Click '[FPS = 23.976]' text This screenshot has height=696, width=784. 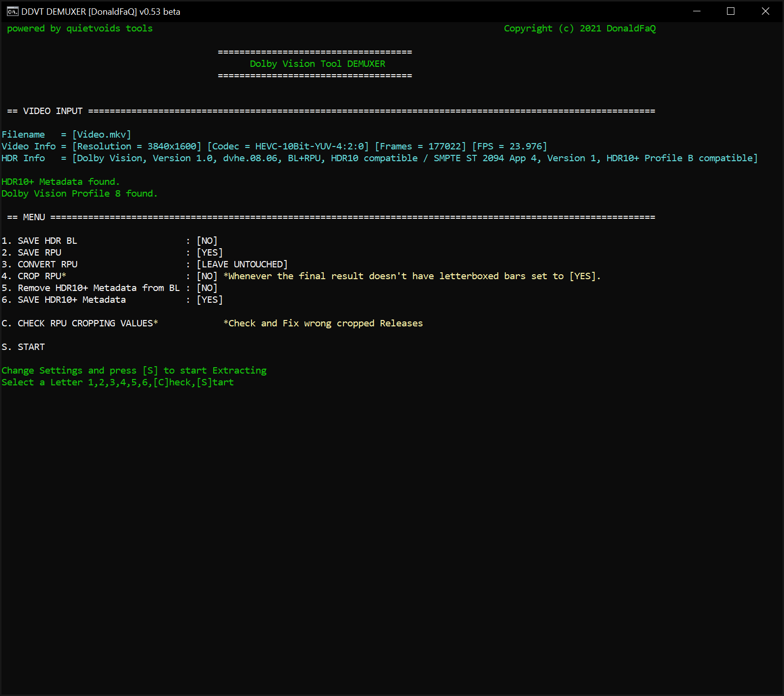pos(509,146)
